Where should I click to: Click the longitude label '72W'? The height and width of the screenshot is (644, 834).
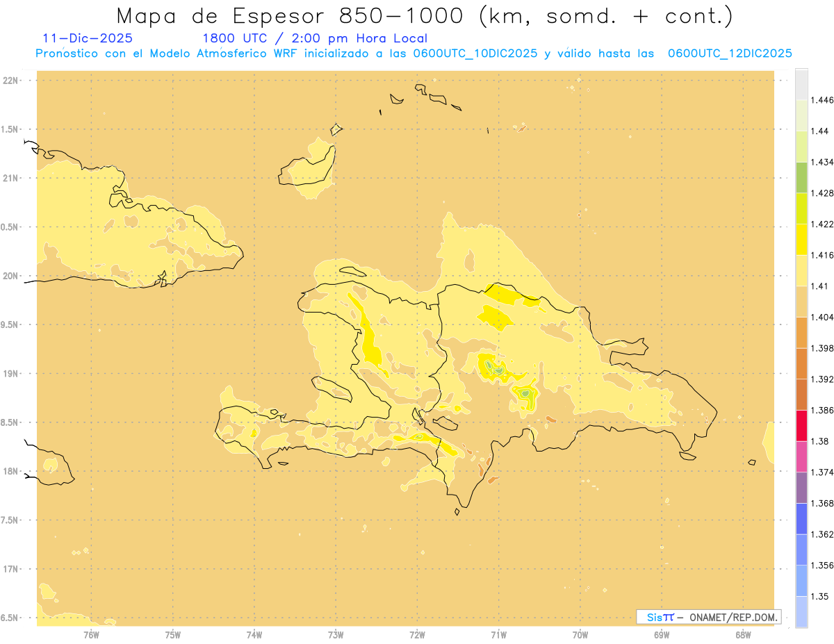tap(418, 635)
